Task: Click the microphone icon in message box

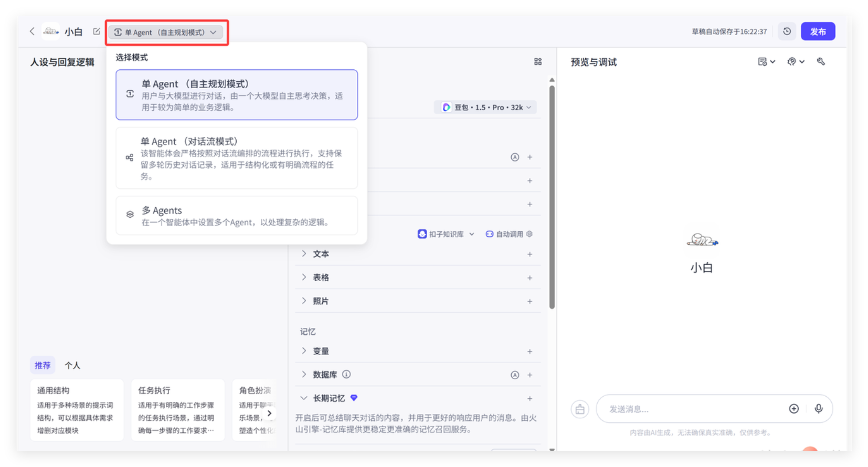Action: [x=818, y=409]
